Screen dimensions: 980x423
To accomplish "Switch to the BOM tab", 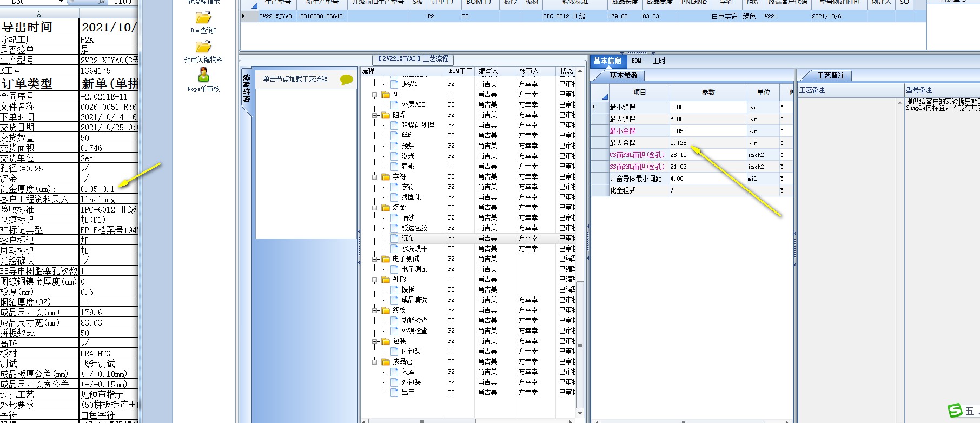I will click(x=637, y=61).
